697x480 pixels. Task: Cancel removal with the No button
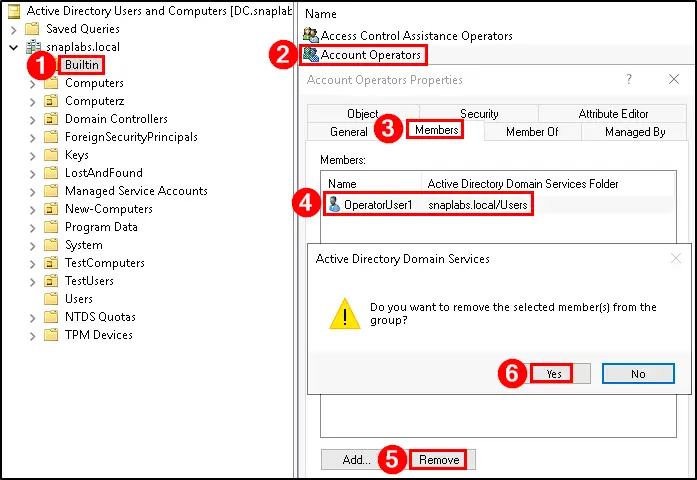click(638, 374)
